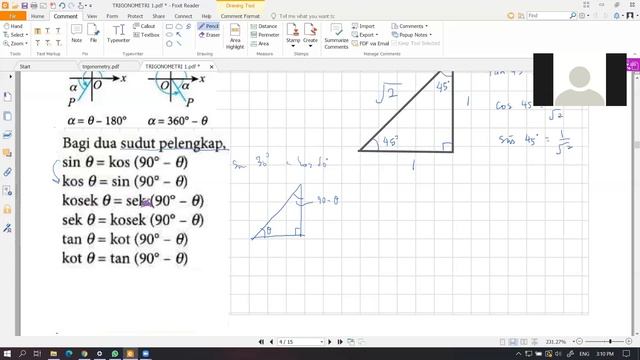The width and height of the screenshot is (640, 360).
Task: Attach a File as a comment
Action: point(93,33)
